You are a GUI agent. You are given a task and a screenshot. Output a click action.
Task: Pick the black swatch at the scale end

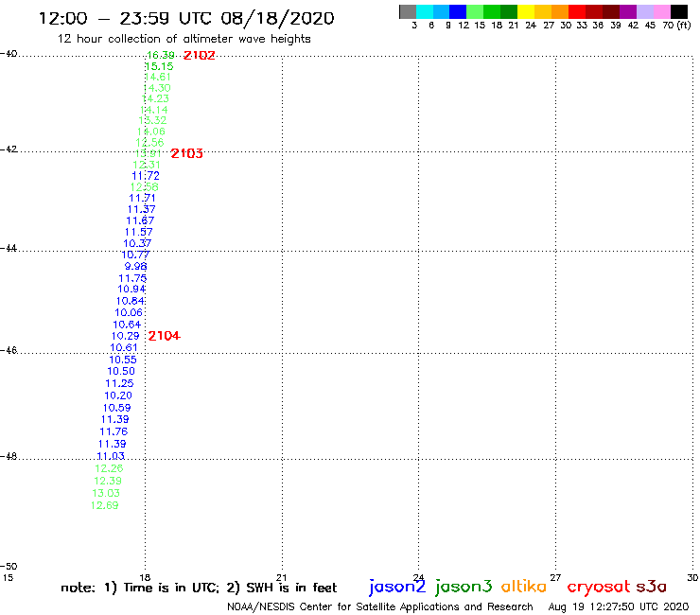point(679,11)
